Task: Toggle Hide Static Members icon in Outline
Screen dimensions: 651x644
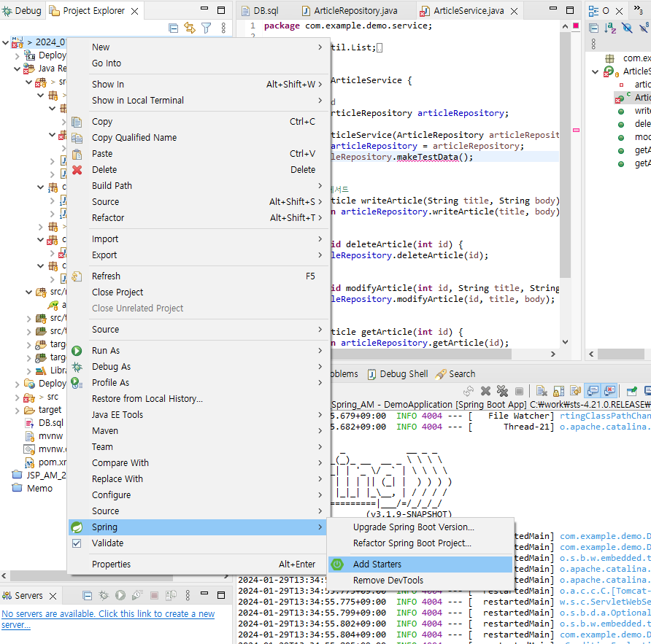Action: [x=644, y=28]
